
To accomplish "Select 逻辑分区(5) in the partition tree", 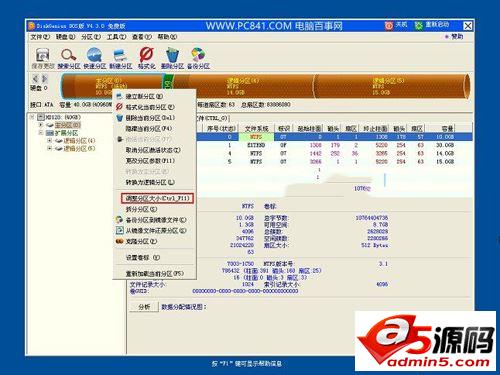I will coord(80,149).
